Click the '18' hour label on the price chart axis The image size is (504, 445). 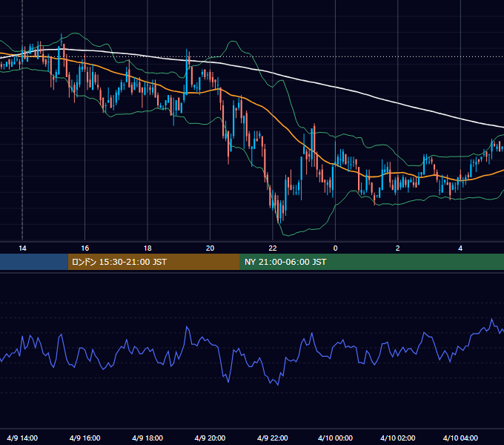(147, 248)
